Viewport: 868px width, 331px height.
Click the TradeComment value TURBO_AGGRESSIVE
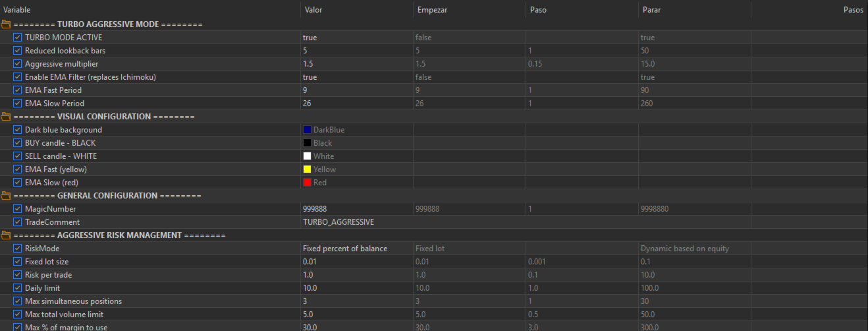coord(339,222)
